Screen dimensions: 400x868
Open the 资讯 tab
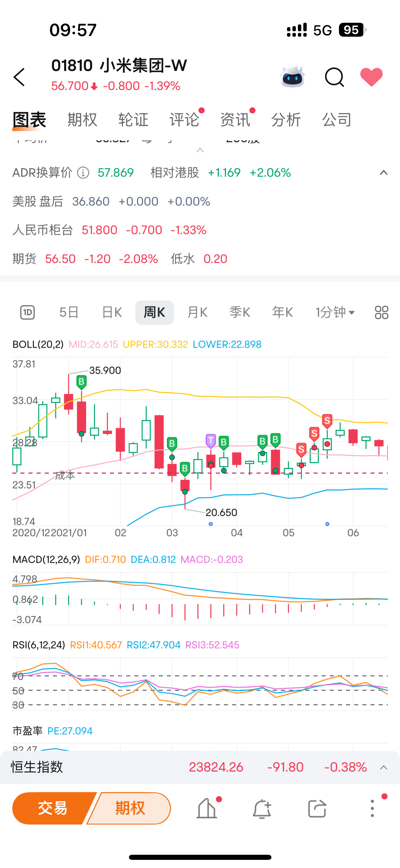235,120
